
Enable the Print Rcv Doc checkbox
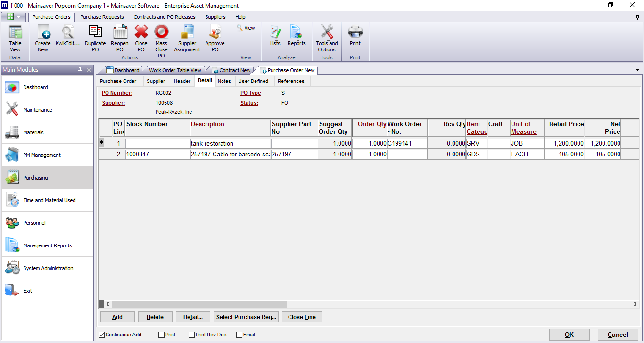click(x=191, y=335)
